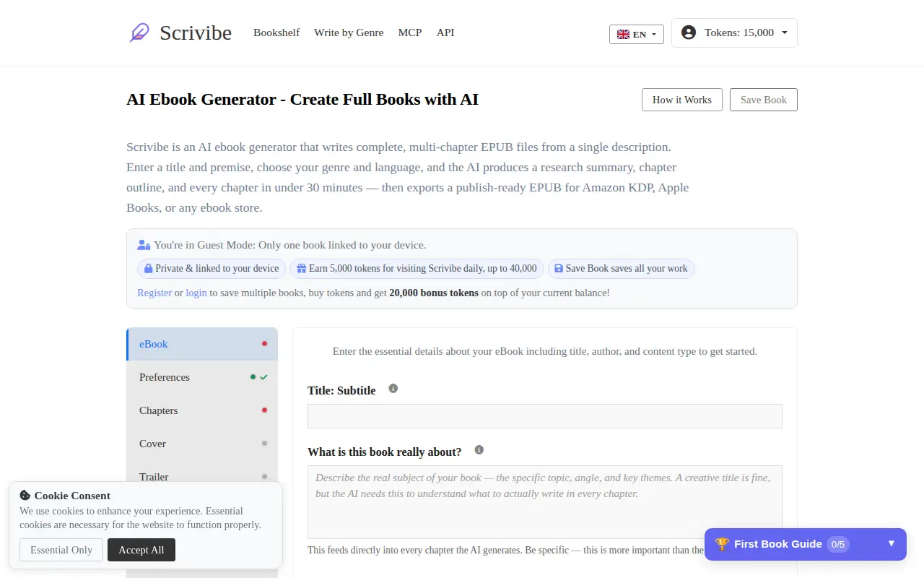924x578 pixels.
Task: Switch to the Preferences tab
Action: [202, 377]
